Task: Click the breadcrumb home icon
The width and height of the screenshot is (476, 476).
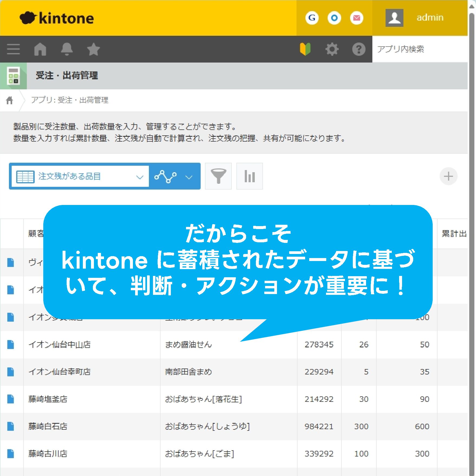Action: [x=9, y=100]
